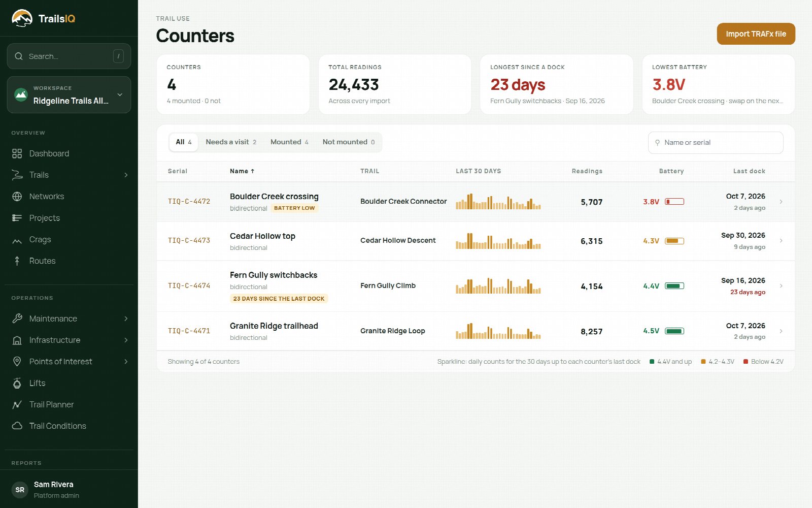
Task: Expand the Trails submenu chevron
Action: click(126, 175)
